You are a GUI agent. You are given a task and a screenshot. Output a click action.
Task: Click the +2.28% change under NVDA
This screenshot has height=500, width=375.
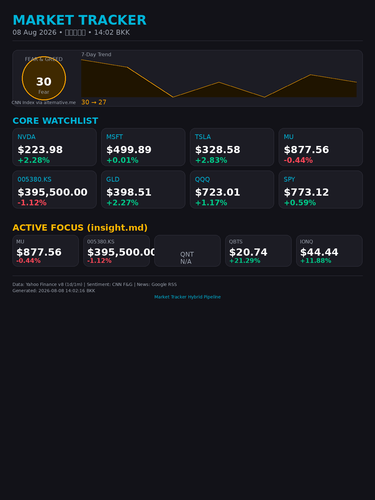34,160
